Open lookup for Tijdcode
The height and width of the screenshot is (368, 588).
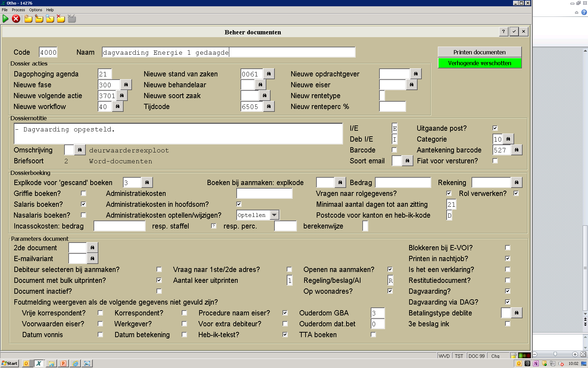(x=269, y=107)
